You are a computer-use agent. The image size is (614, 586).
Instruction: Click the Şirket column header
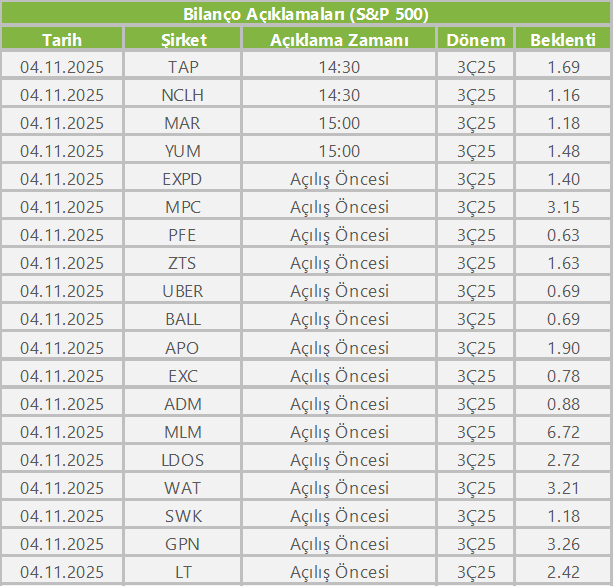183,40
